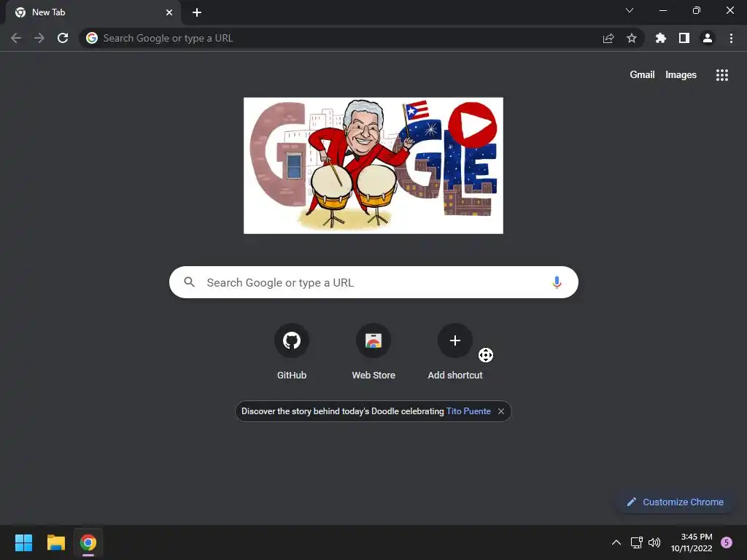Open the Windows Start menu
This screenshot has height=560, width=747.
(23, 542)
